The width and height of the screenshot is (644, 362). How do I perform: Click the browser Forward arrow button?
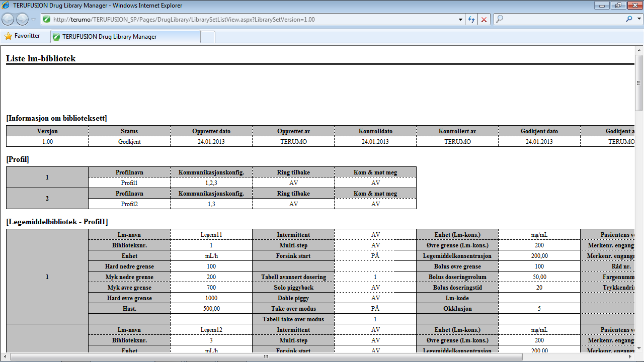pyautogui.click(x=22, y=19)
